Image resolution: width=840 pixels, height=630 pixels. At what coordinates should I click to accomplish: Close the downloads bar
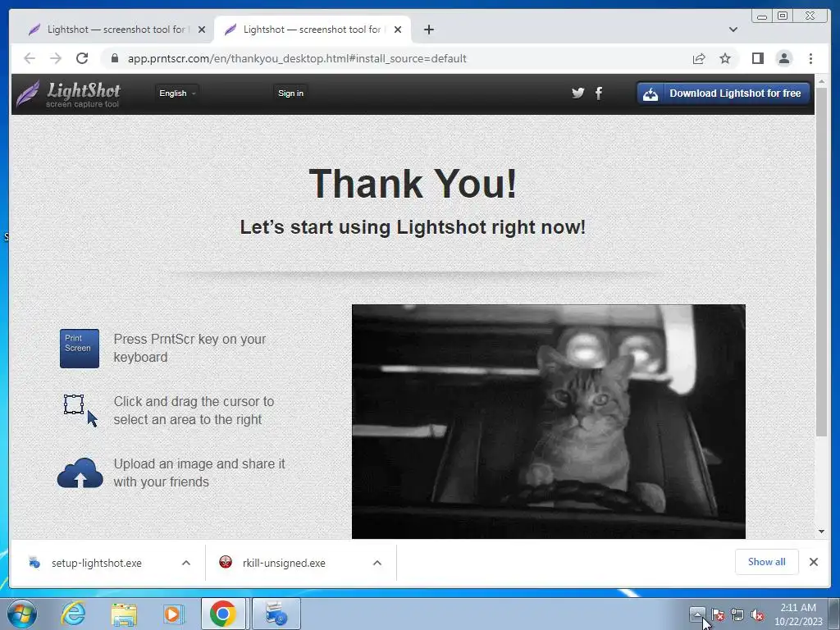pos(813,562)
